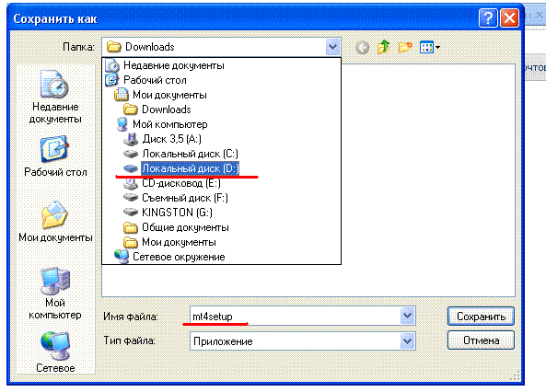Image resolution: width=546 pixels, height=392 pixels.
Task: Click the Сохранить button
Action: [481, 317]
